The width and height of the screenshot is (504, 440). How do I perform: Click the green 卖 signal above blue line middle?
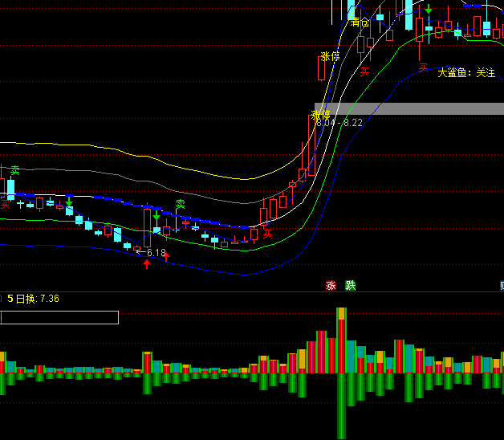pos(181,204)
